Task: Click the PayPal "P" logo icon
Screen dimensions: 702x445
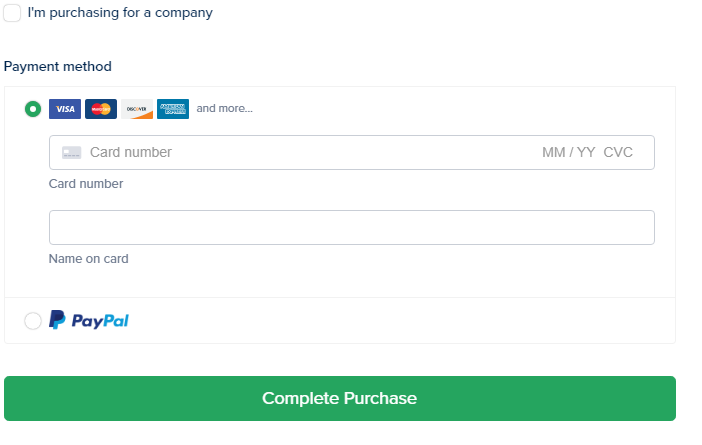Action: click(x=58, y=321)
